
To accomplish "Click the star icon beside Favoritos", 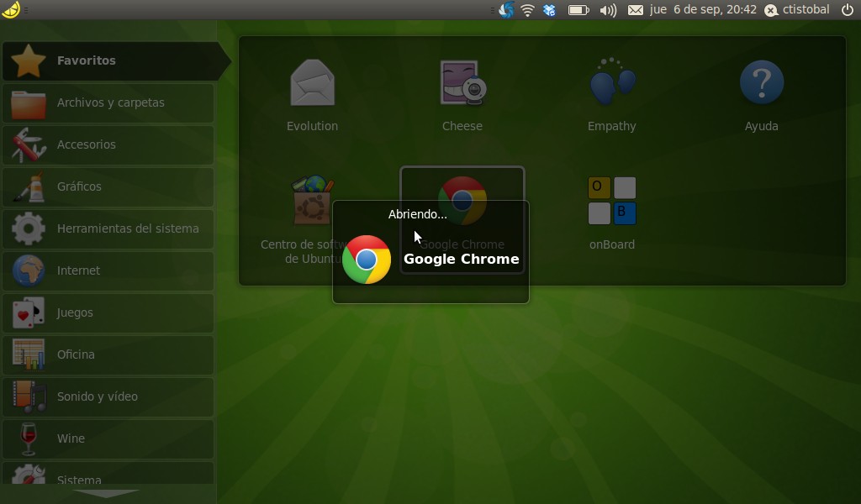I will click(x=28, y=60).
